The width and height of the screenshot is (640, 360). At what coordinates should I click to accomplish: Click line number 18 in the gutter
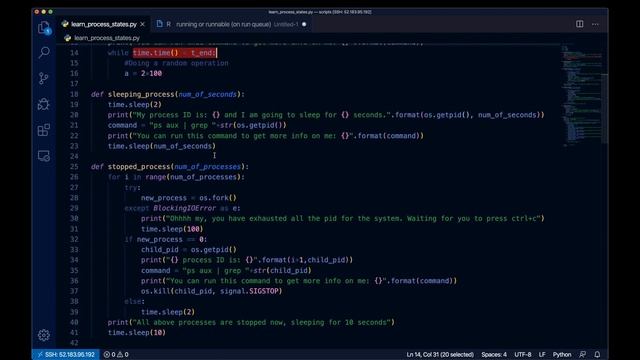point(73,94)
